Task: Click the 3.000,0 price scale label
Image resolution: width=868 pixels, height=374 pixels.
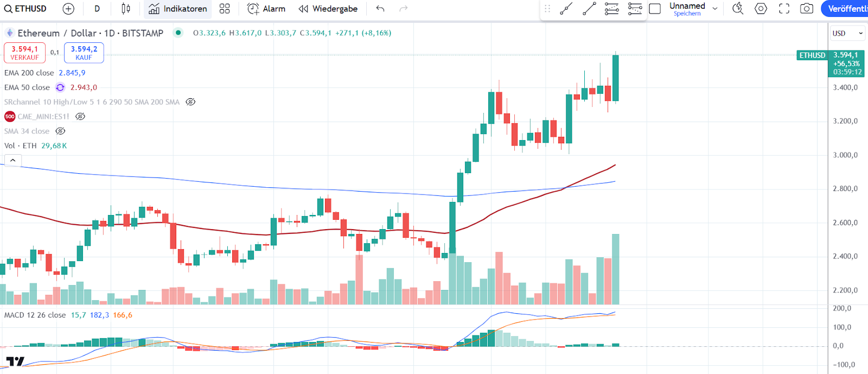Action: [845, 155]
